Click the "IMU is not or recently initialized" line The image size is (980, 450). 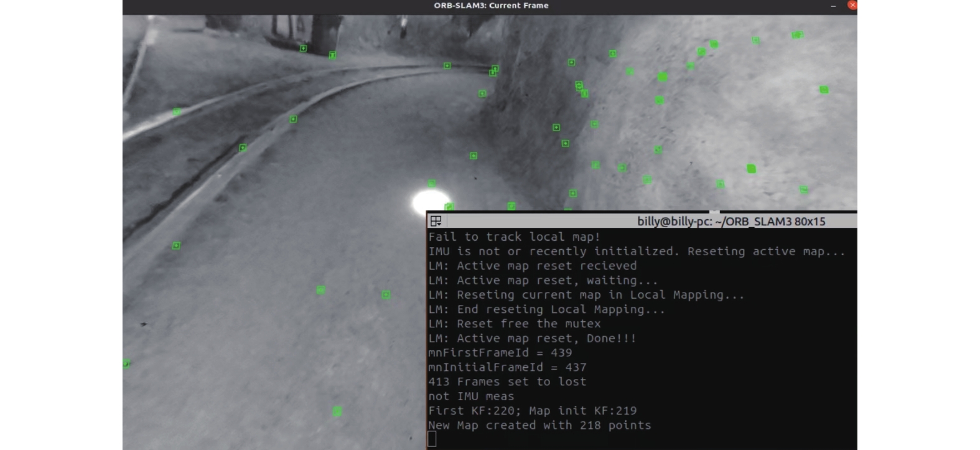tap(636, 251)
